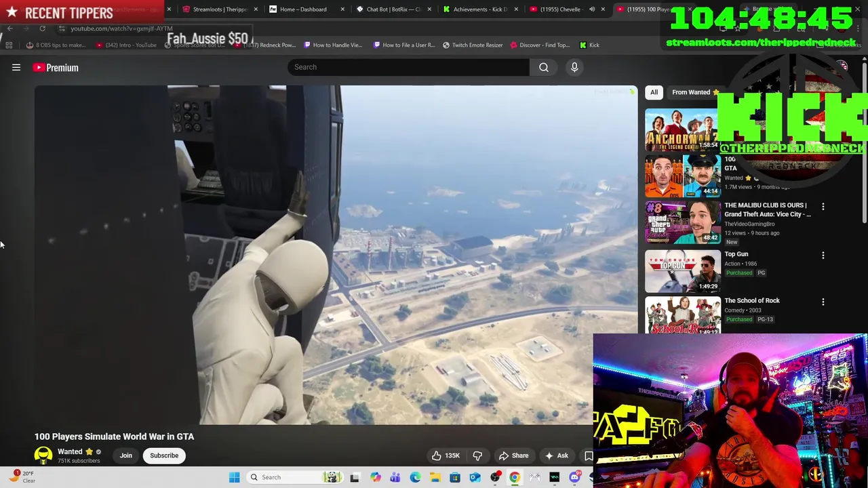Open Anchorman 2 recommended thumbnail
The width and height of the screenshot is (868, 488).
click(x=682, y=130)
